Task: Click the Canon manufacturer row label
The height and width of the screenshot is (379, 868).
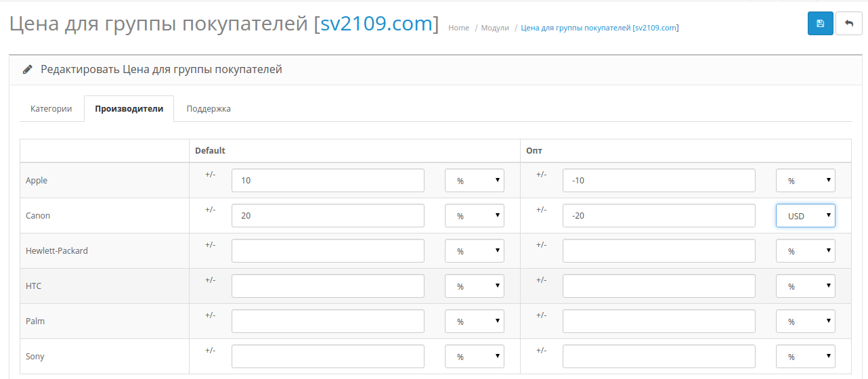Action: point(38,216)
